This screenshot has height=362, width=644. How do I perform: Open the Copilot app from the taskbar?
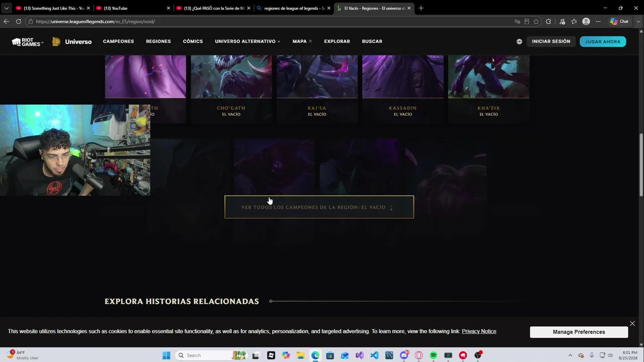click(x=286, y=355)
